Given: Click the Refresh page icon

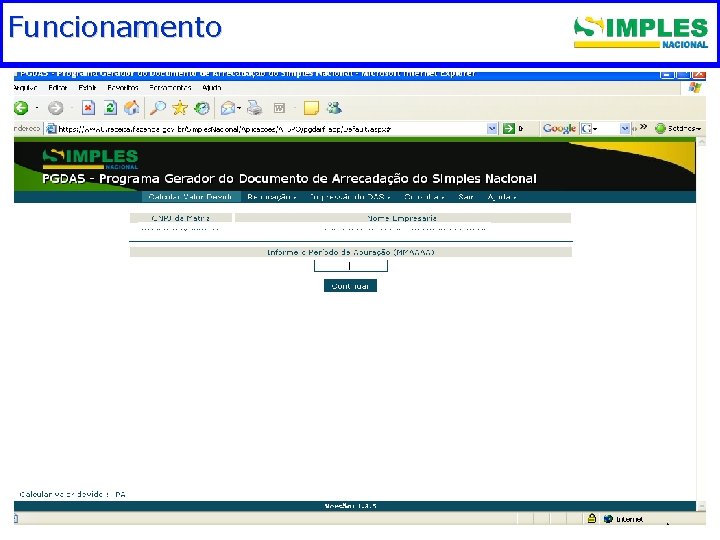Looking at the screenshot, I should pyautogui.click(x=110, y=108).
